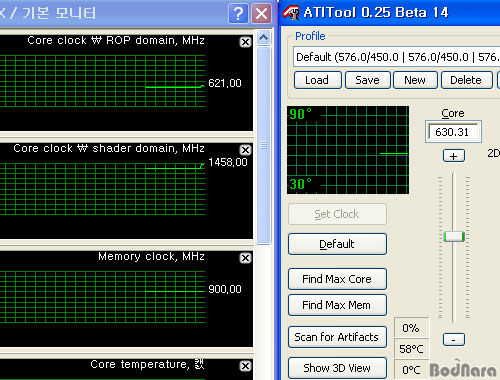Open the Profile dropdown list
This screenshot has width=500, height=380.
tap(397, 57)
